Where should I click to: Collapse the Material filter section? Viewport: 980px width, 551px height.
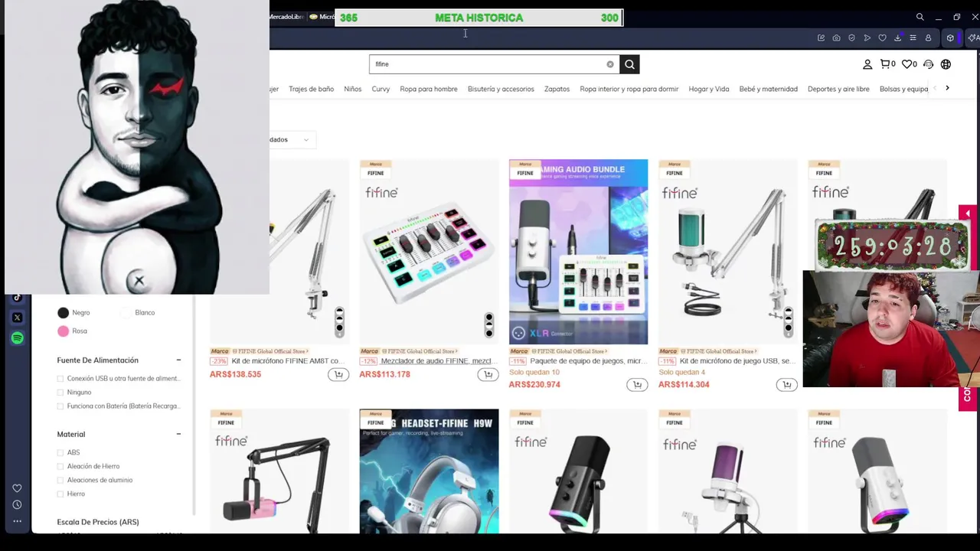point(178,434)
